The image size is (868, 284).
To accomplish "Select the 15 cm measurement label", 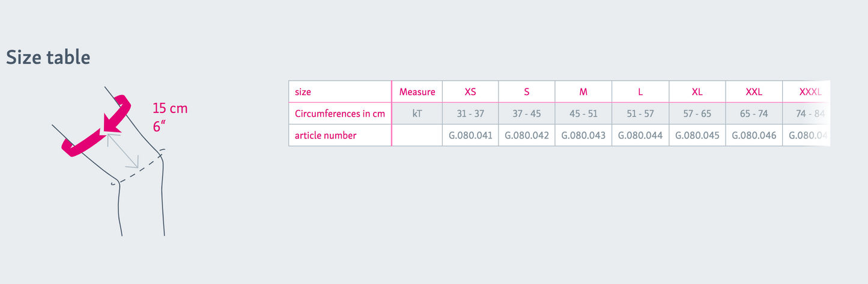I will [x=170, y=109].
